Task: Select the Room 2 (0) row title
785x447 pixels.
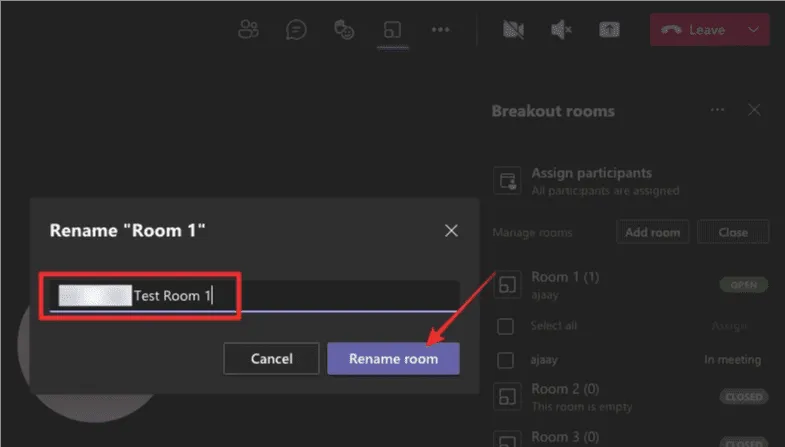Action: tap(565, 389)
